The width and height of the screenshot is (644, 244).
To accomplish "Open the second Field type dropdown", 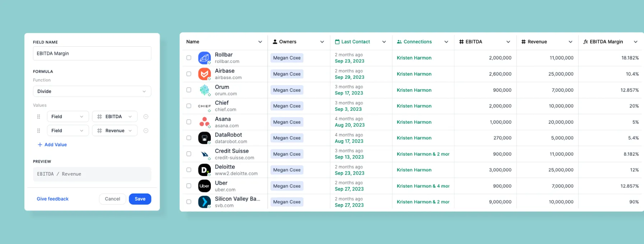I will coord(68,130).
